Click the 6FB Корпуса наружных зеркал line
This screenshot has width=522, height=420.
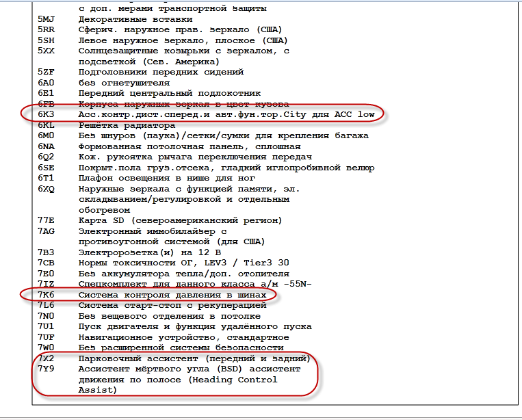163,104
